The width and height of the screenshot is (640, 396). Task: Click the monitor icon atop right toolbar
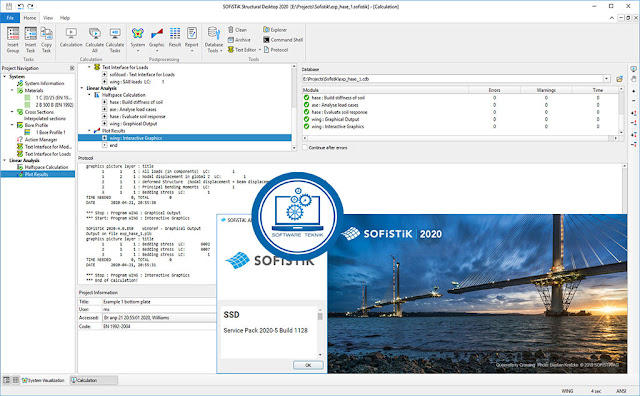(x=633, y=69)
